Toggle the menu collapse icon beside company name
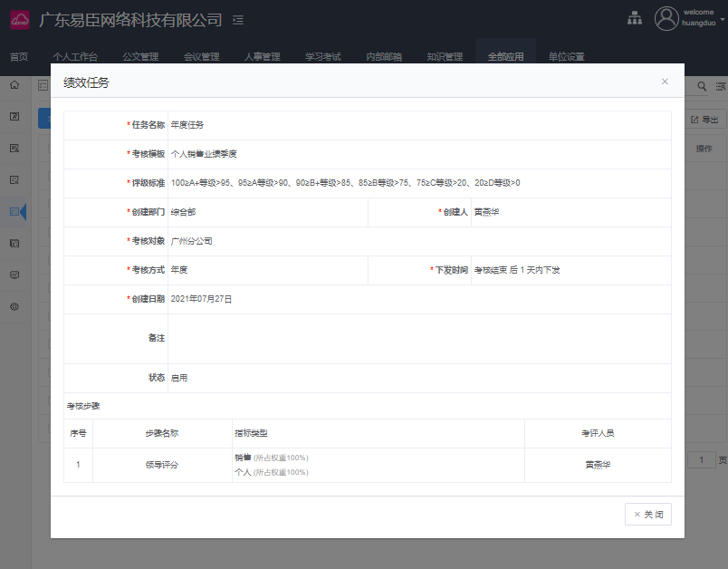728x569 pixels. click(x=238, y=20)
